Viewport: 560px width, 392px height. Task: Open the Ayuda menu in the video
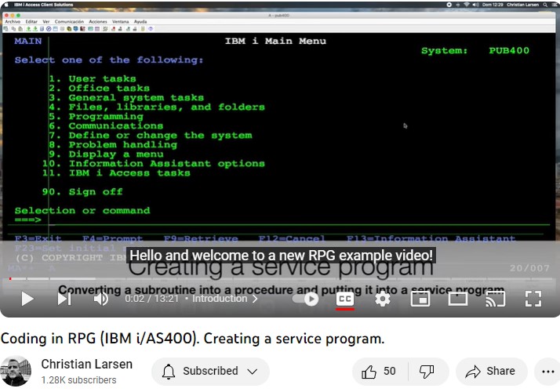(140, 22)
